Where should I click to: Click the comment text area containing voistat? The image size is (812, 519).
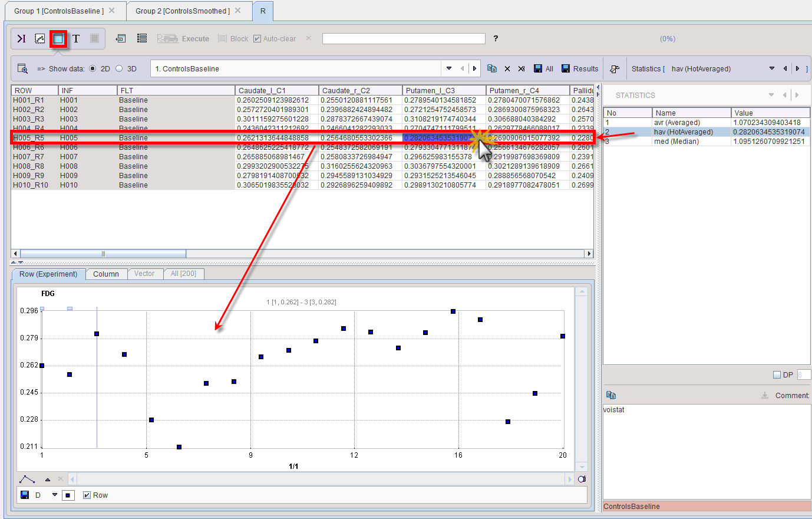707,451
